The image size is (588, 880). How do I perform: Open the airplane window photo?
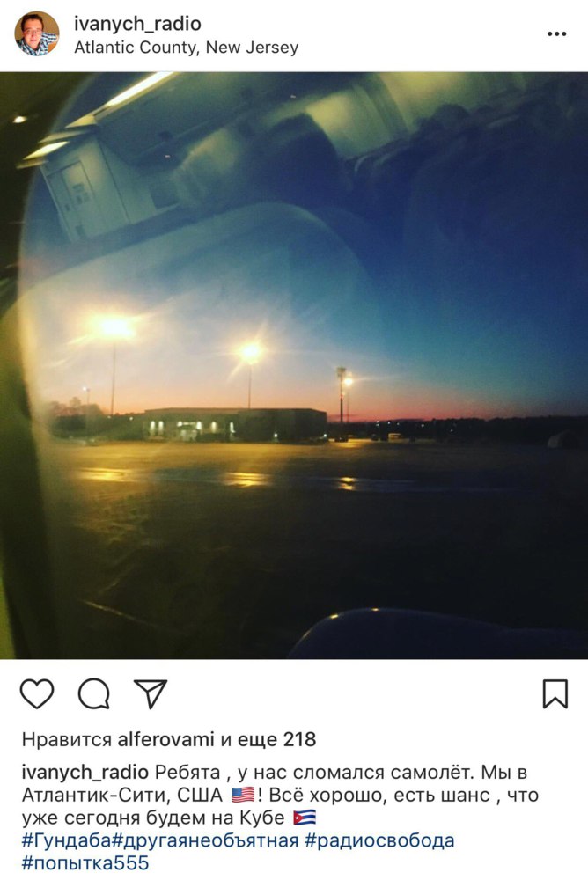pyautogui.click(x=294, y=365)
